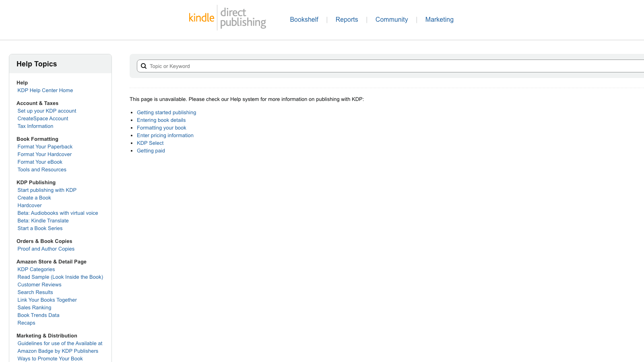Click the Amazon Store & Detail Page heading

(52, 262)
